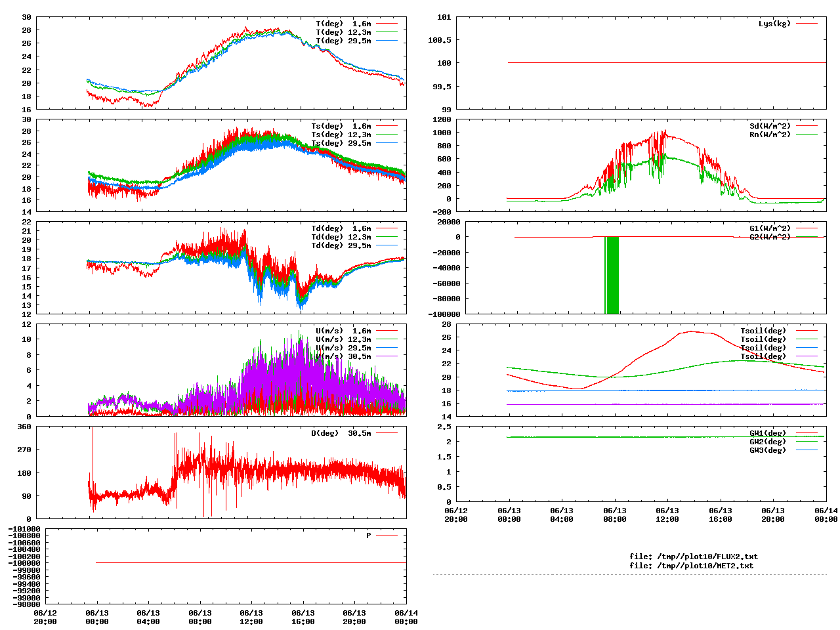Image resolution: width=840 pixels, height=630 pixels.
Task: Click the 'Lys(kg)' legend label
Action: coord(774,24)
